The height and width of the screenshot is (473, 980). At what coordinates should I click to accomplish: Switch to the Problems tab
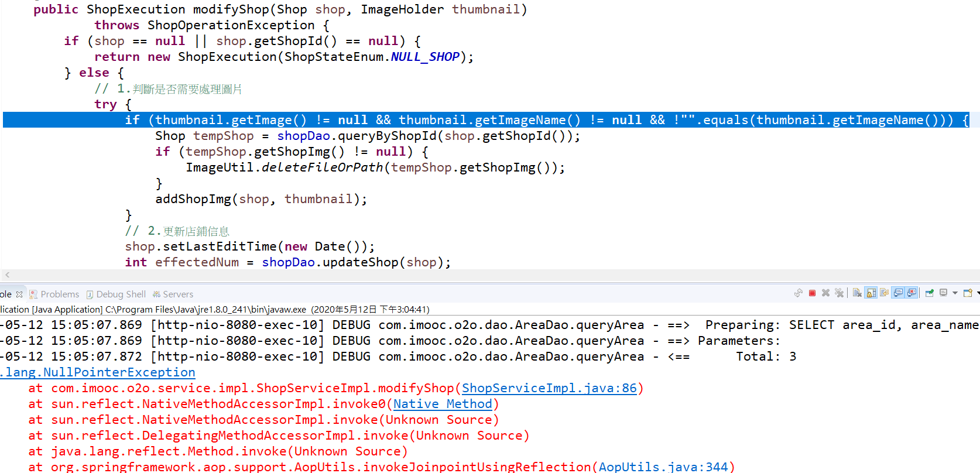(54, 294)
